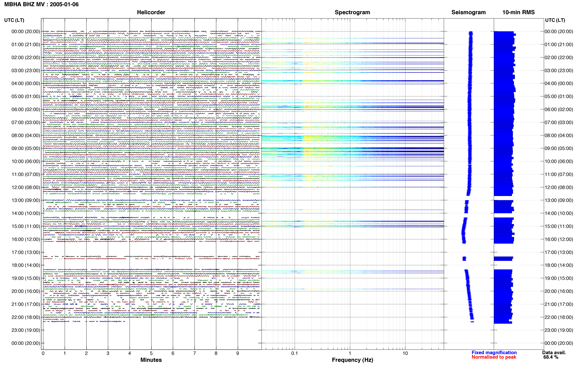588x368 pixels.
Task: Click the 'Normalised to peak' red legend text
Action: [494, 357]
